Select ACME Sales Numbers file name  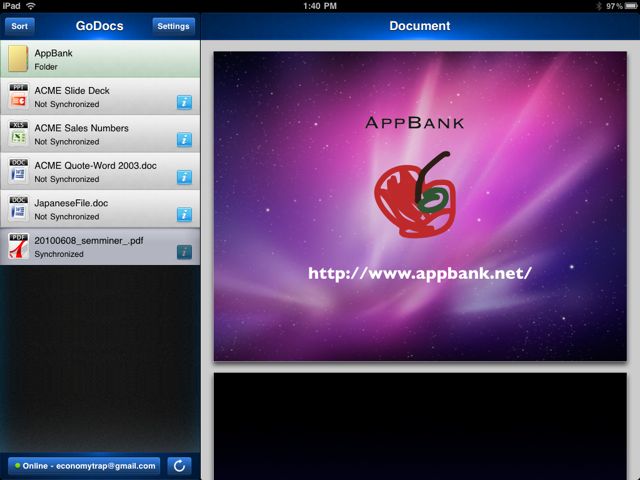[81, 128]
